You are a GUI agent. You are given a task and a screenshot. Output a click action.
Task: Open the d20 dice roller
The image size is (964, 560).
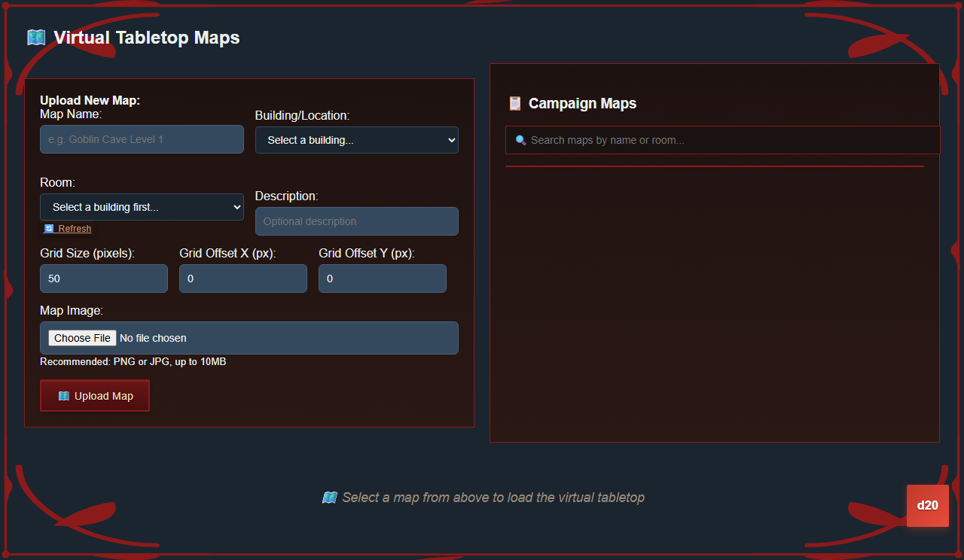coord(927,505)
